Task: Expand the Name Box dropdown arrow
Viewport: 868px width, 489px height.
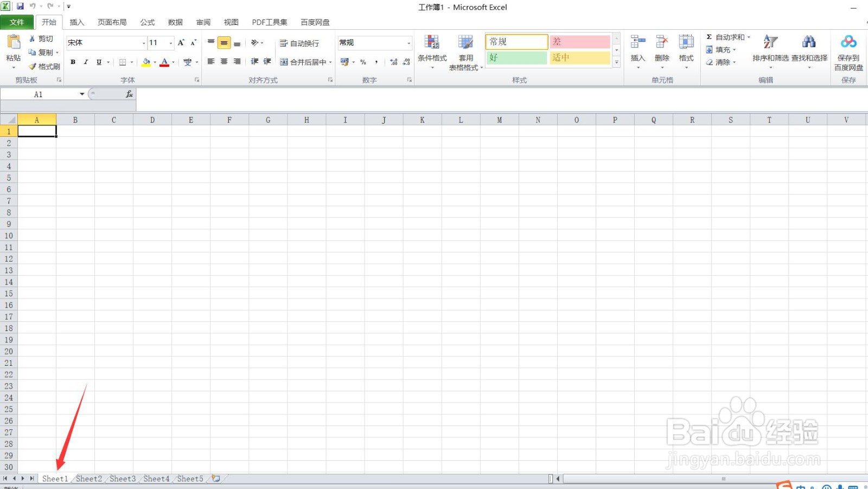Action: 82,94
